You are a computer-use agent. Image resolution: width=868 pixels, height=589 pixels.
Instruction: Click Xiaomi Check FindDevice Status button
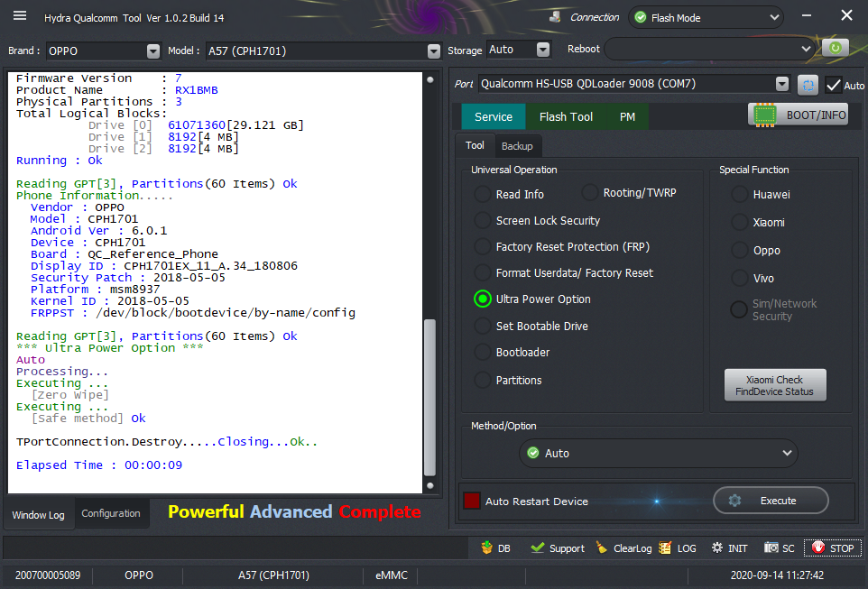click(x=774, y=385)
